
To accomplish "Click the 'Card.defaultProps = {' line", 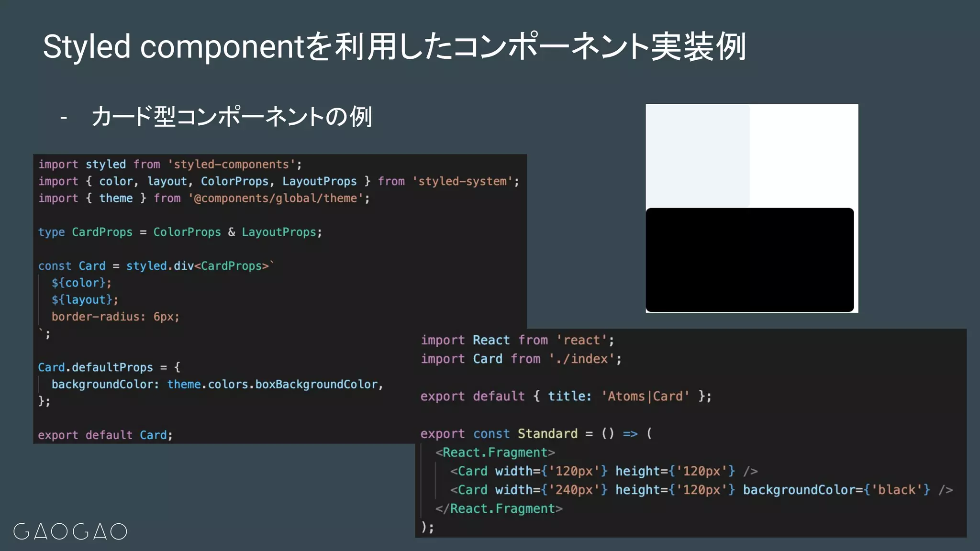I will (x=109, y=367).
